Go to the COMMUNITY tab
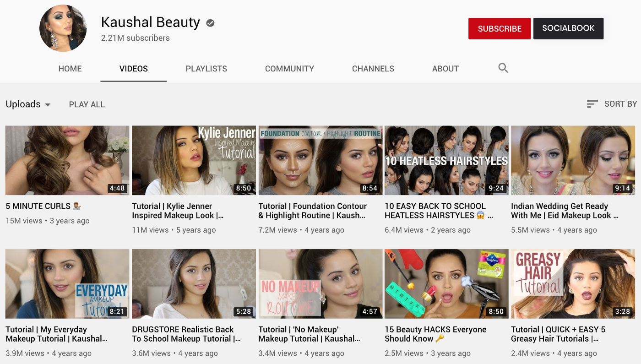Image resolution: width=641 pixels, height=364 pixels. tap(289, 69)
